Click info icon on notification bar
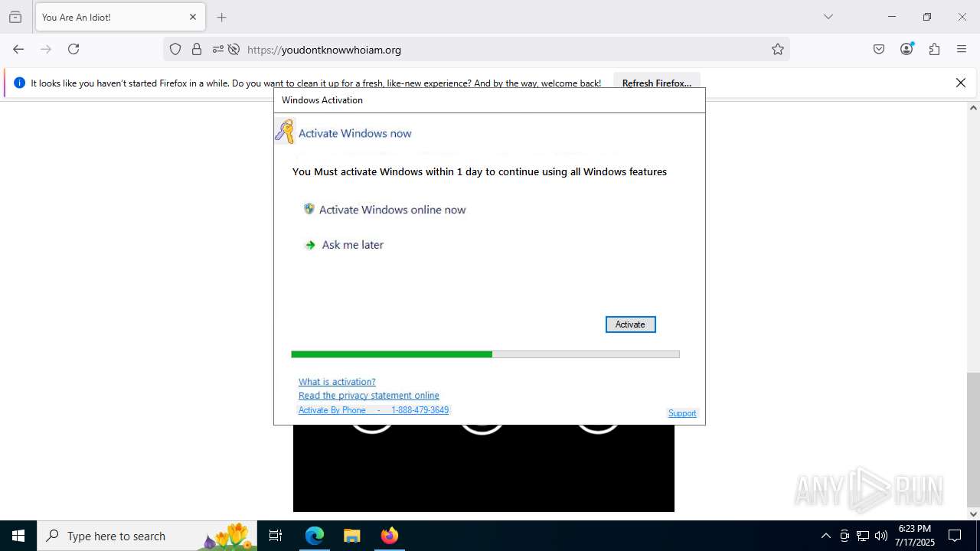 20,83
